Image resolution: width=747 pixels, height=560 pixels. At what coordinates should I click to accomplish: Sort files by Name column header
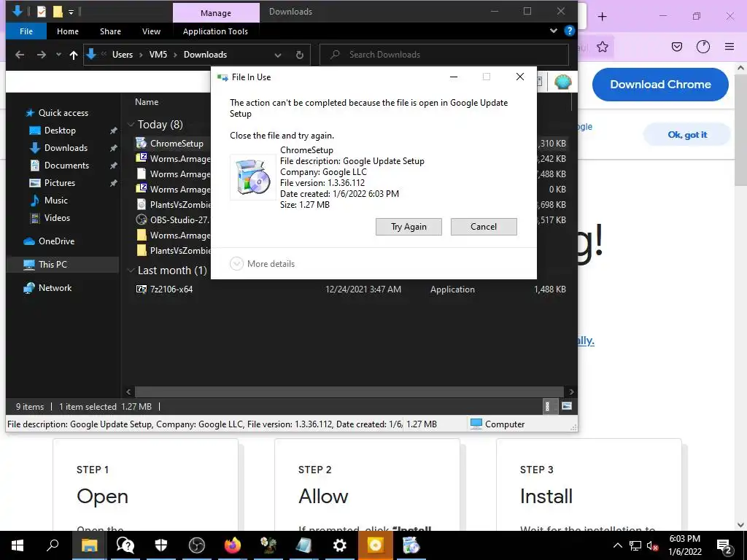147,102
